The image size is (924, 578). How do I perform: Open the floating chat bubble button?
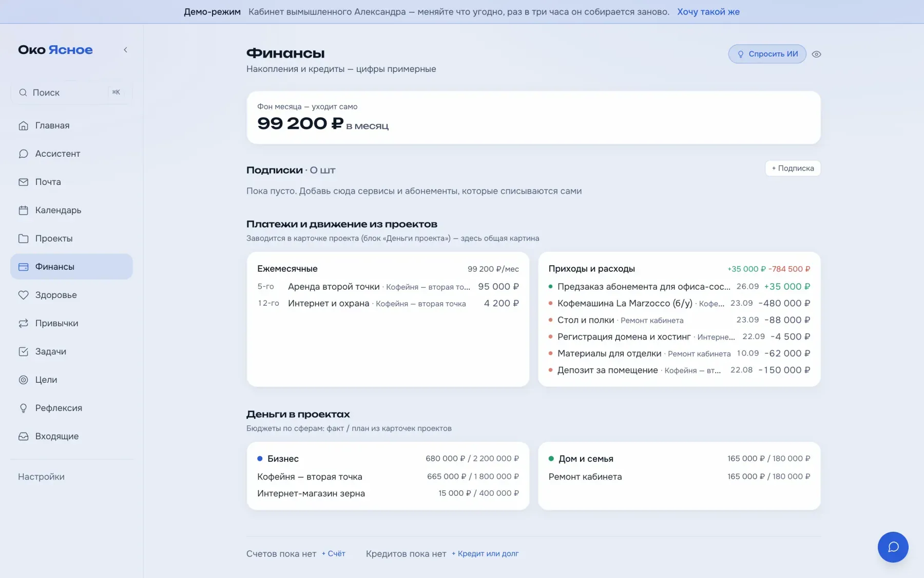pyautogui.click(x=893, y=547)
